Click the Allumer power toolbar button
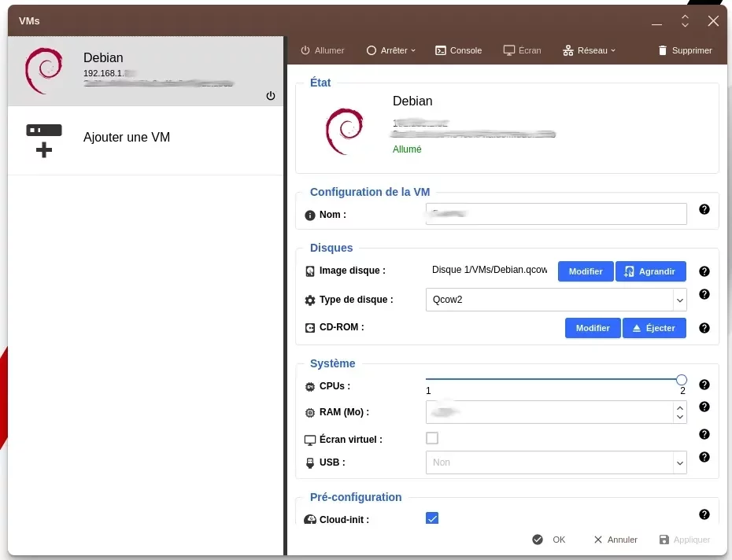The height and width of the screenshot is (560, 732). pos(322,50)
